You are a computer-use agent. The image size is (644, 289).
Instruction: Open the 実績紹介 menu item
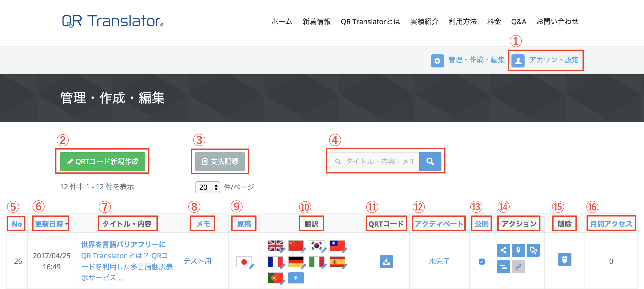coord(425,21)
